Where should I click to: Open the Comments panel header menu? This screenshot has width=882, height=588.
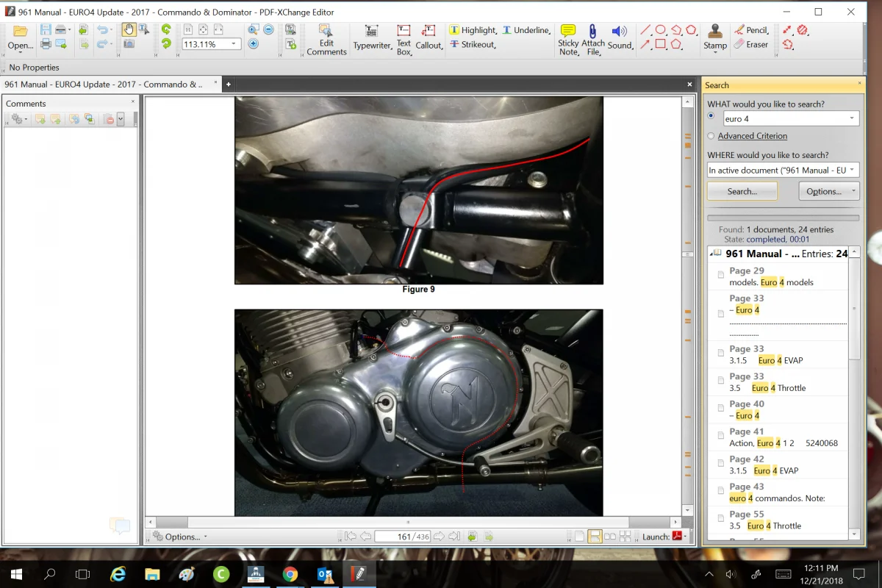coord(16,118)
